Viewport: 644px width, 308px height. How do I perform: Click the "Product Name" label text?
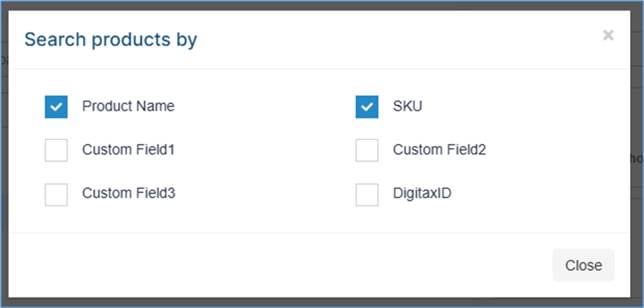point(128,106)
